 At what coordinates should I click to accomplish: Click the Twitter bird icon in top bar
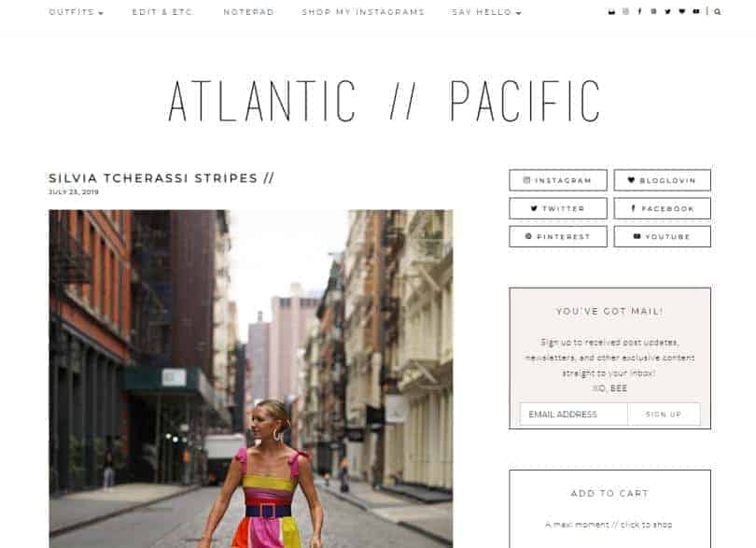(x=667, y=11)
